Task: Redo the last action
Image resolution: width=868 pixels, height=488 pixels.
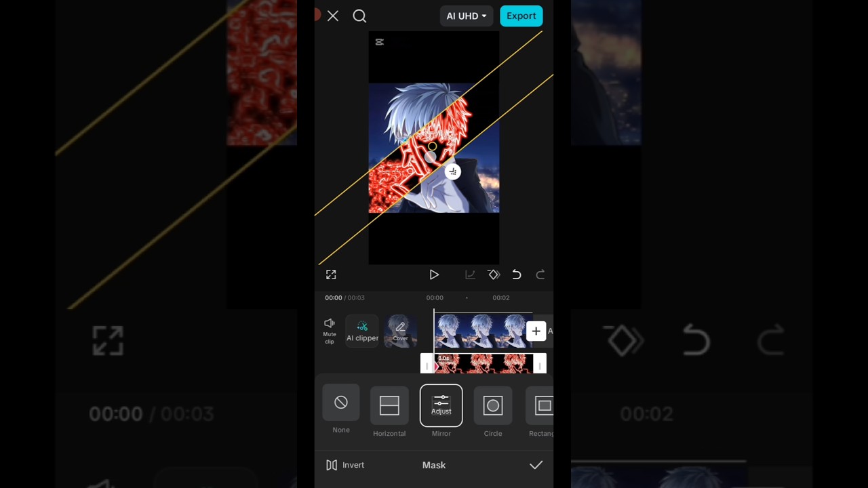Action: (x=540, y=274)
